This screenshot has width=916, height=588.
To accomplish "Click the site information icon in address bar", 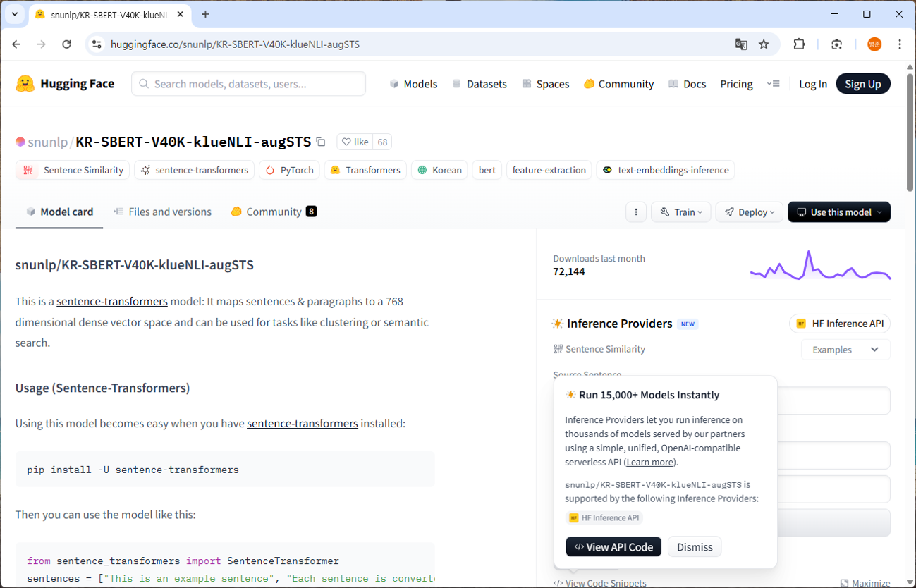I will [x=97, y=44].
